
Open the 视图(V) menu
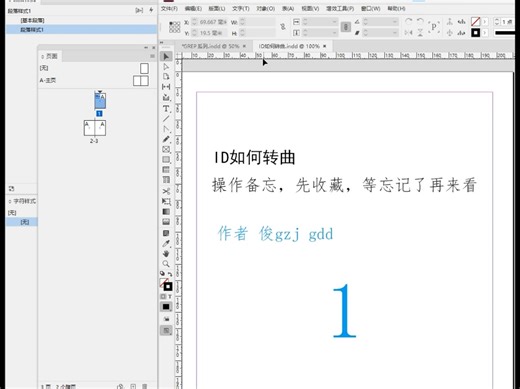click(310, 8)
